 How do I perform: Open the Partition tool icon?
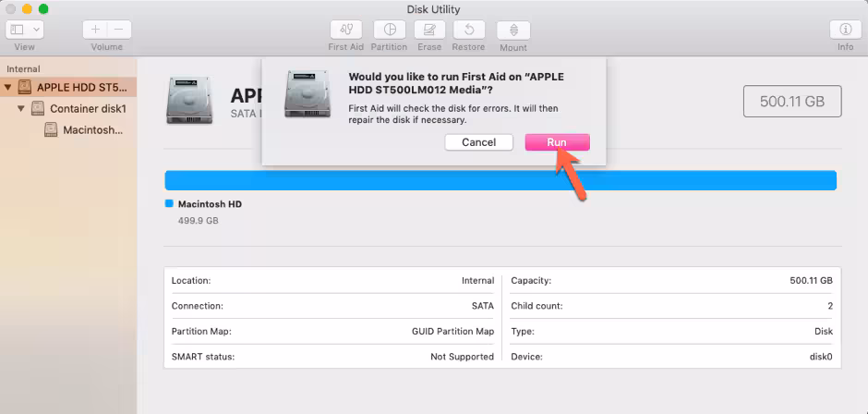pos(389,30)
